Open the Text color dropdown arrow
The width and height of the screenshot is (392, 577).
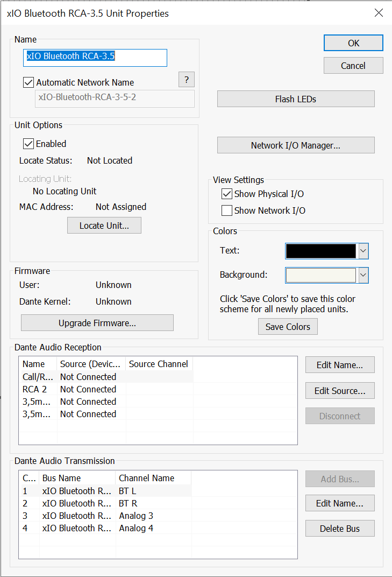[364, 251]
